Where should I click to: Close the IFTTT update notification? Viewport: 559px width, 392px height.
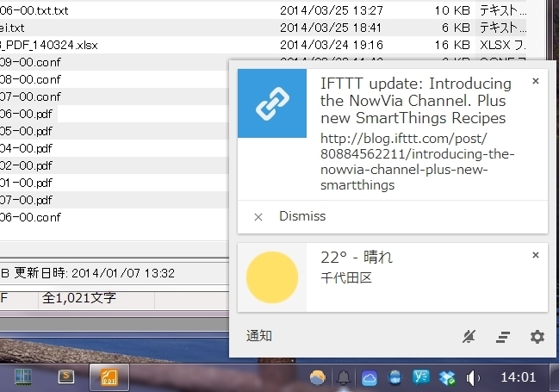[535, 81]
